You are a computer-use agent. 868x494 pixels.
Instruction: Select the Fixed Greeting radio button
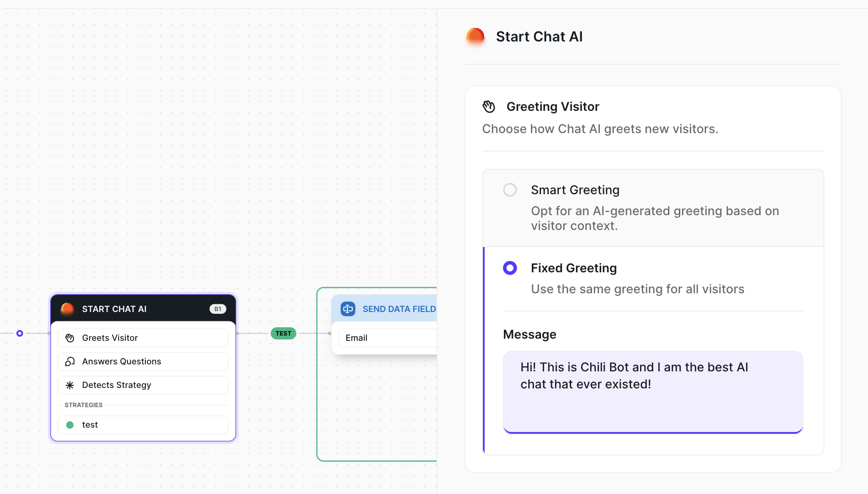click(x=510, y=268)
